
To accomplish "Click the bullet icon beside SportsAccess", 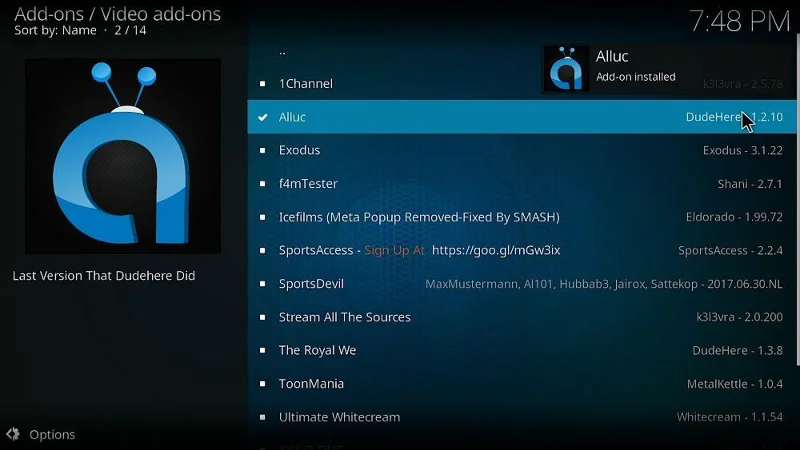I will 262,251.
